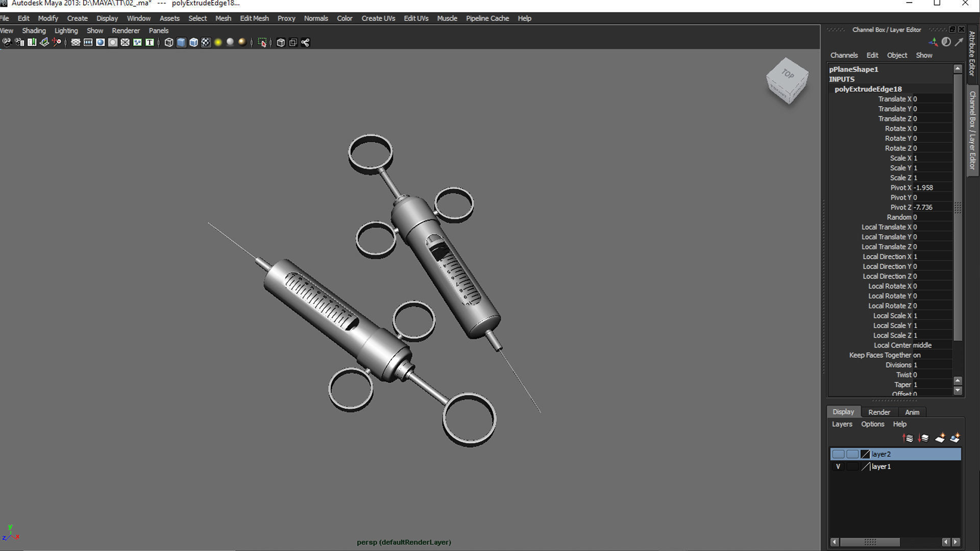980x551 pixels.
Task: Click the Select Camera icon
Action: (7, 42)
